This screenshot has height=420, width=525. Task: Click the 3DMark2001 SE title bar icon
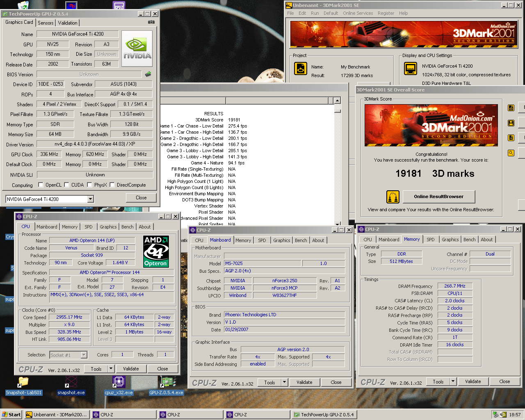tap(289, 5)
